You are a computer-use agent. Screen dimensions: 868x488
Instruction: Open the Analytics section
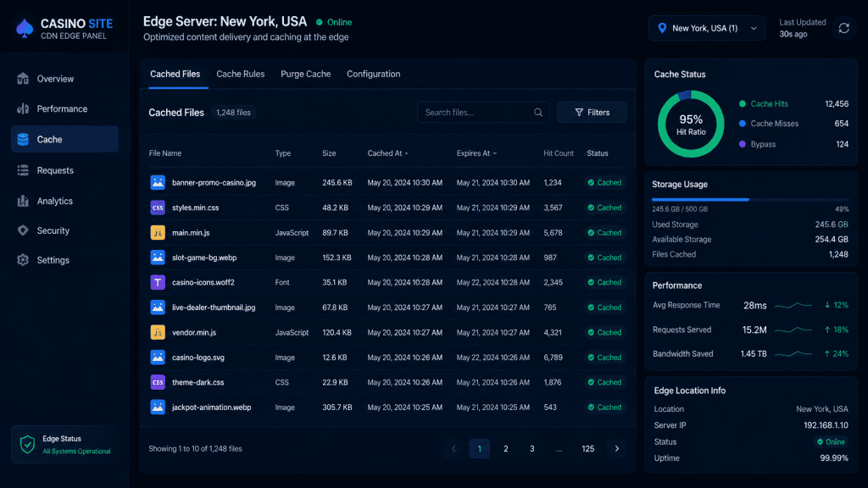tap(64, 201)
